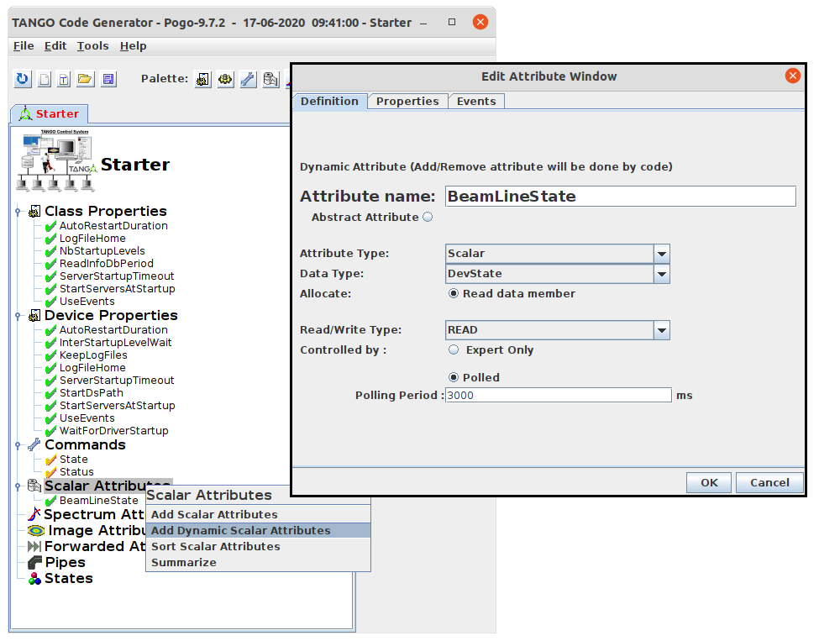Switch to the Properties tab
The image size is (840, 641).
[x=407, y=102]
